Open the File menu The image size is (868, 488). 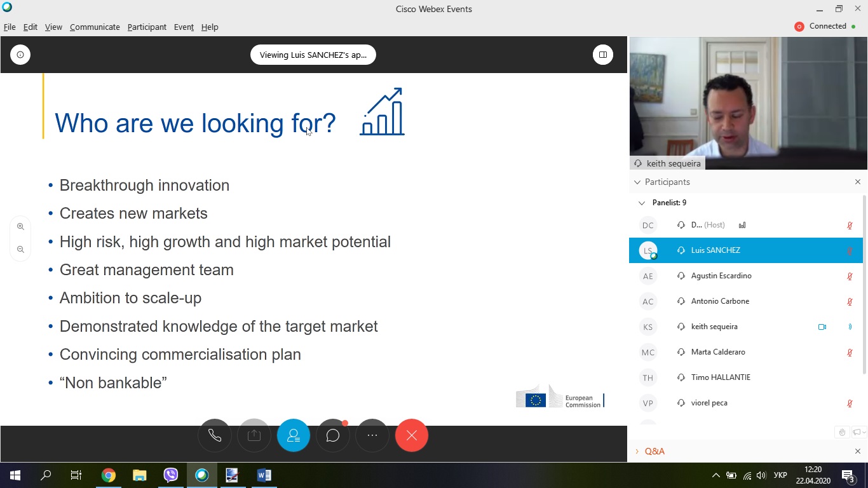click(10, 27)
